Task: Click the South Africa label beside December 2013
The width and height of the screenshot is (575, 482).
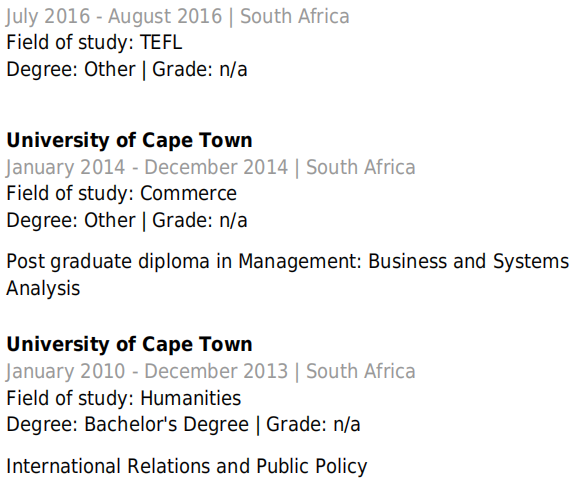Action: tap(361, 371)
